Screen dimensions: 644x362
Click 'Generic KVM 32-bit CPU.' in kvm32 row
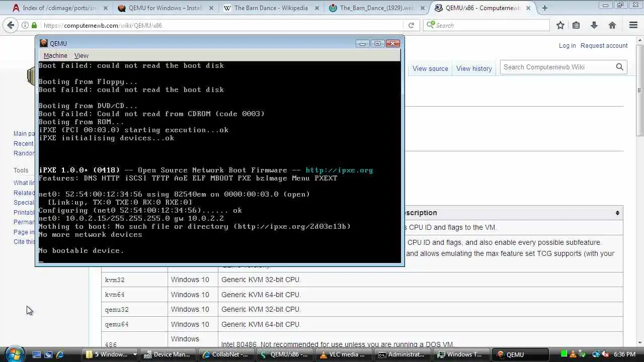(x=261, y=280)
